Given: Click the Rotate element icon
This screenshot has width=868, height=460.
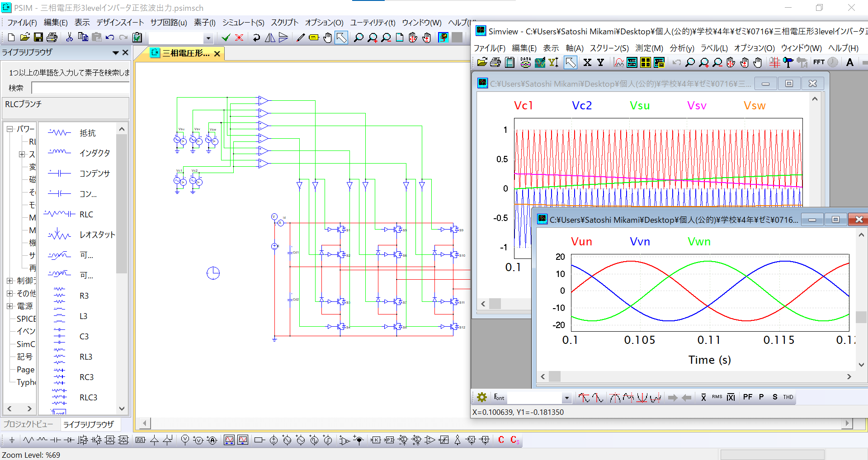Looking at the screenshot, I should (x=256, y=38).
